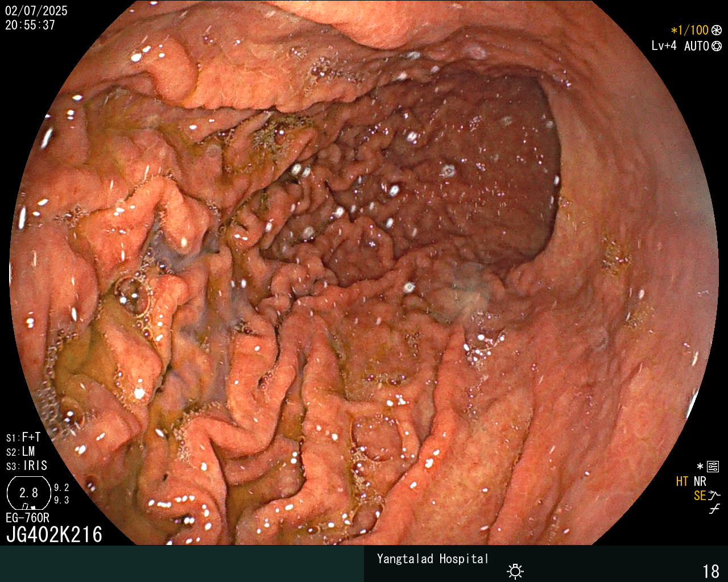
Task: Click the iris aperture icon beside AUTO
Action: (717, 46)
